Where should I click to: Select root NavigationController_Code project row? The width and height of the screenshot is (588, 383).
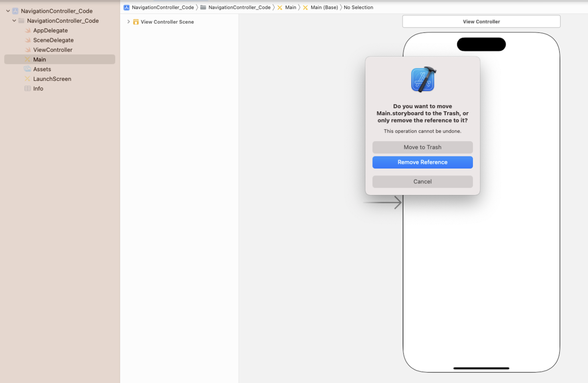pyautogui.click(x=56, y=11)
